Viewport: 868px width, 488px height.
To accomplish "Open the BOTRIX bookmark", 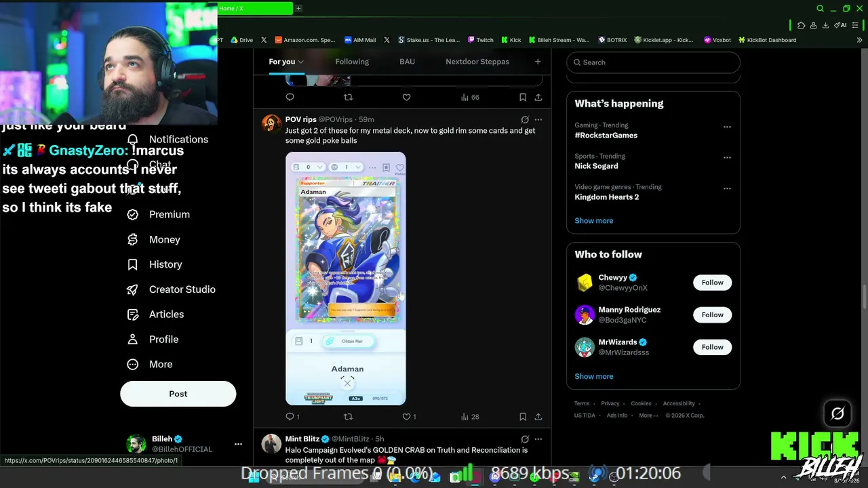I will click(612, 40).
